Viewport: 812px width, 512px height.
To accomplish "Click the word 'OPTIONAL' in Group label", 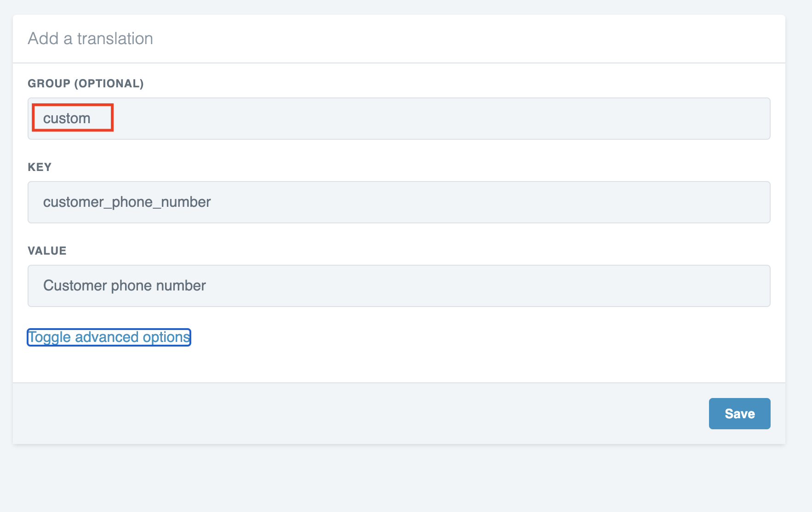I will [x=109, y=84].
